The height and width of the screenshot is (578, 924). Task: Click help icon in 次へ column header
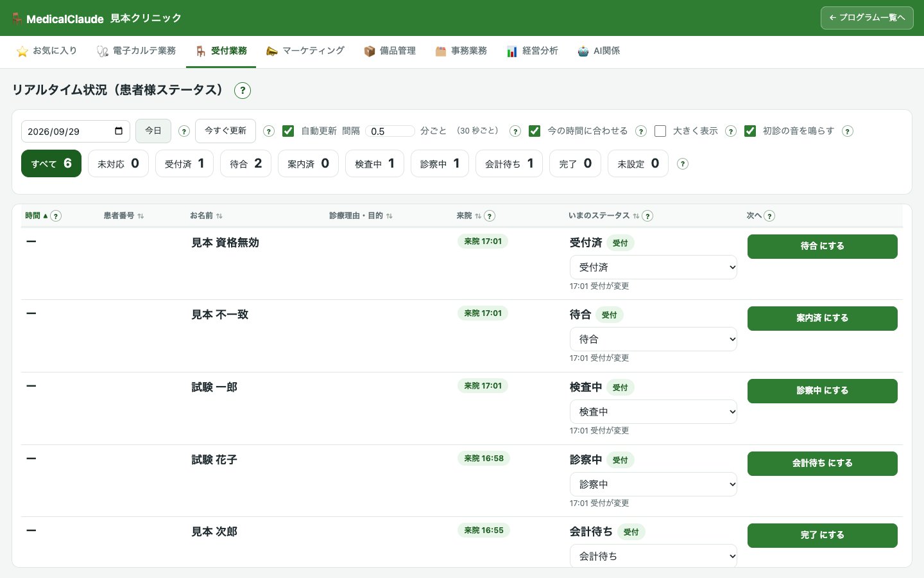coord(769,216)
